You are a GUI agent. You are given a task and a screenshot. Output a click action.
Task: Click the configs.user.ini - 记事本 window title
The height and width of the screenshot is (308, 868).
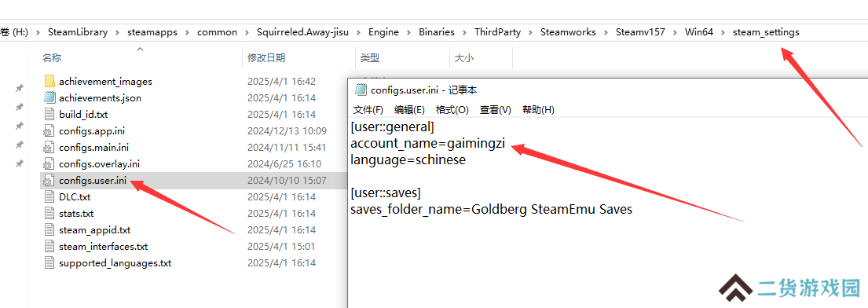(423, 90)
